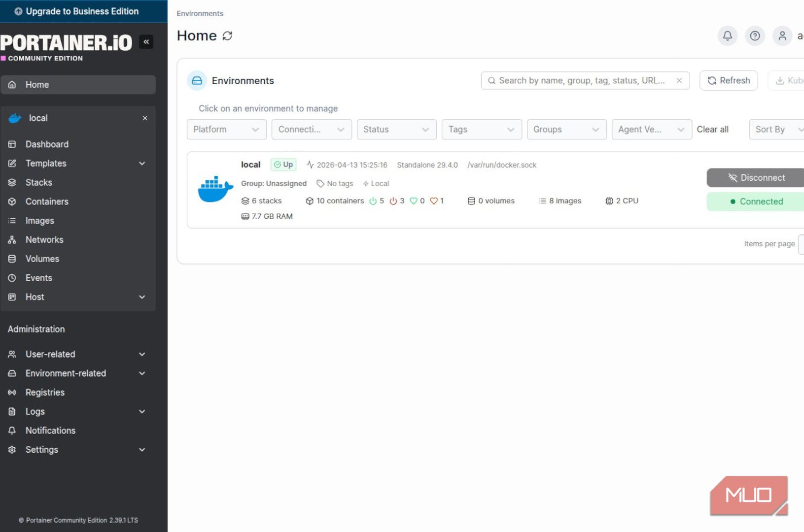804x532 pixels.
Task: Click the Docker whale icon beside local in sidebar
Action: click(15, 118)
